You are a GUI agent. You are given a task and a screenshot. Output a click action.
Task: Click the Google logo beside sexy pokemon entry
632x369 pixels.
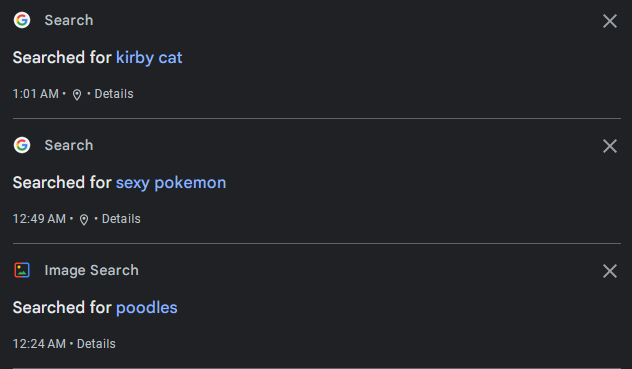[22, 145]
